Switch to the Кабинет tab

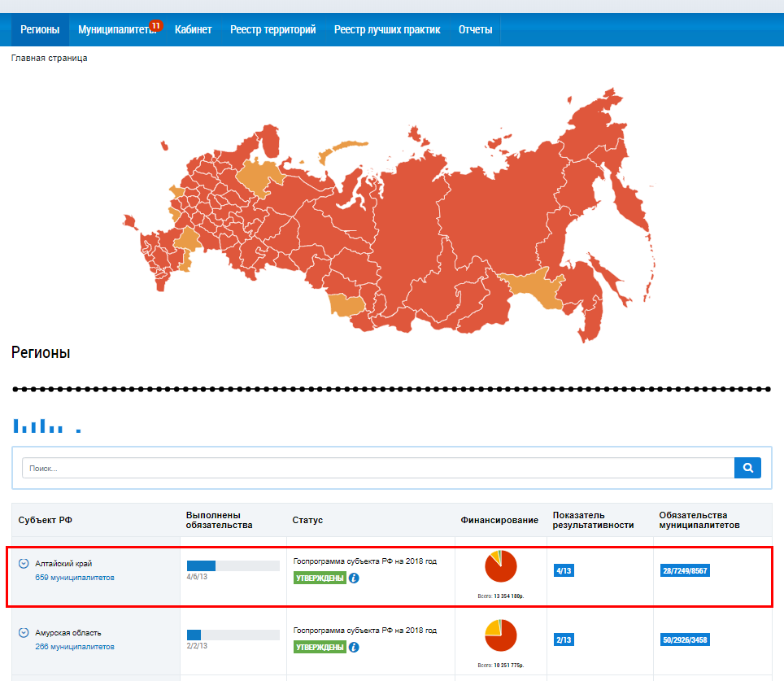193,30
